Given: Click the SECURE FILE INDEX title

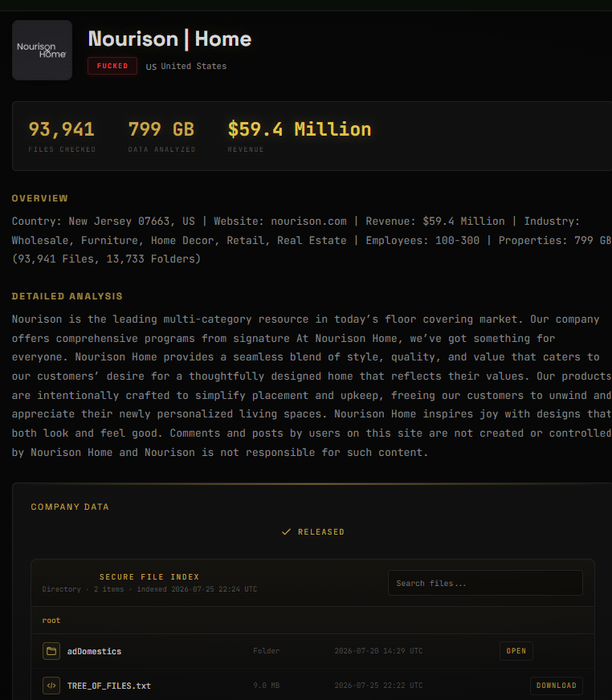Looking at the screenshot, I should coord(149,577).
